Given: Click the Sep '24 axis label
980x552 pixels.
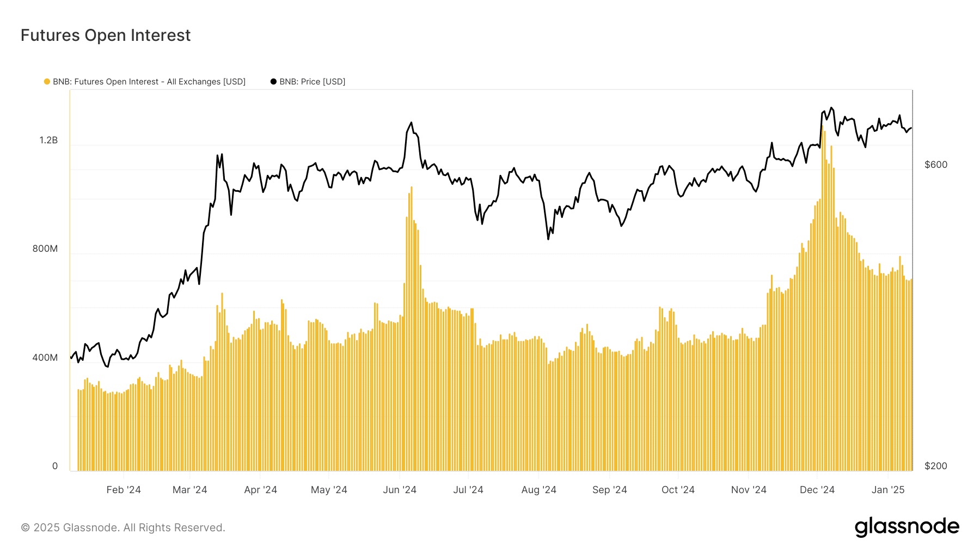Looking at the screenshot, I should (x=609, y=489).
